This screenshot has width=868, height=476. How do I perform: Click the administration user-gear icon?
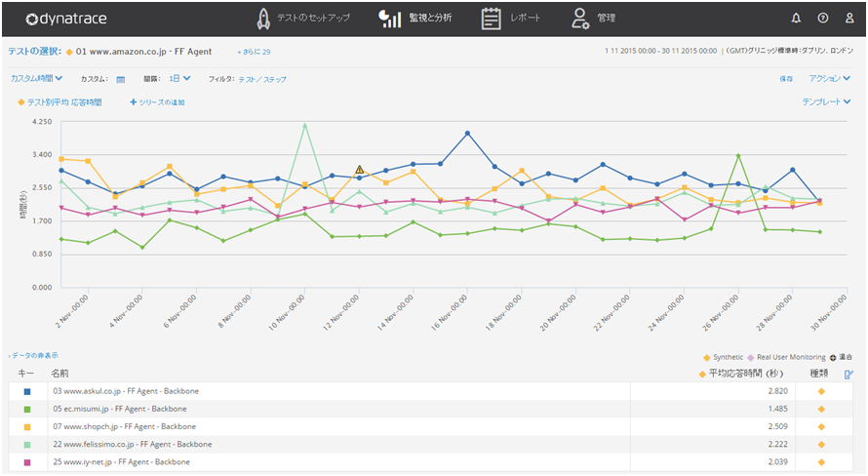click(579, 19)
